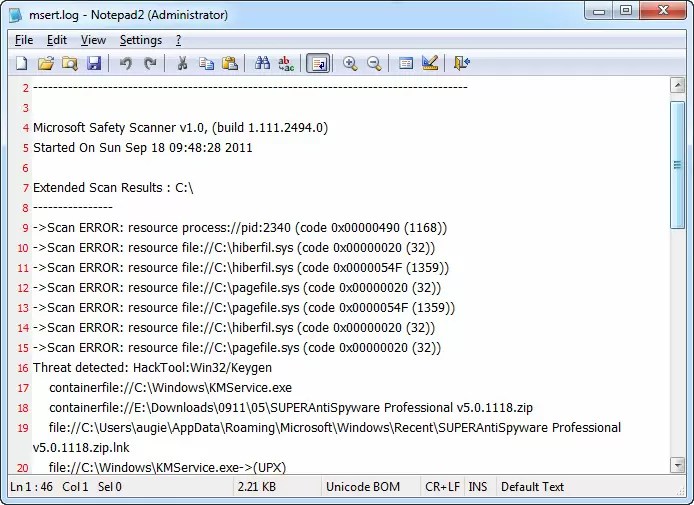Click line 14 hiberfil.sys error text
The image size is (694, 505).
234,328
